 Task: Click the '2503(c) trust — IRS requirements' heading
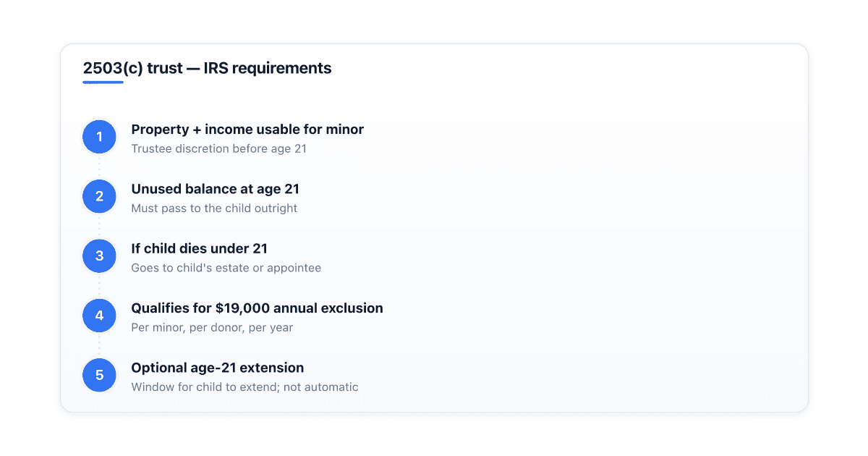pos(207,69)
